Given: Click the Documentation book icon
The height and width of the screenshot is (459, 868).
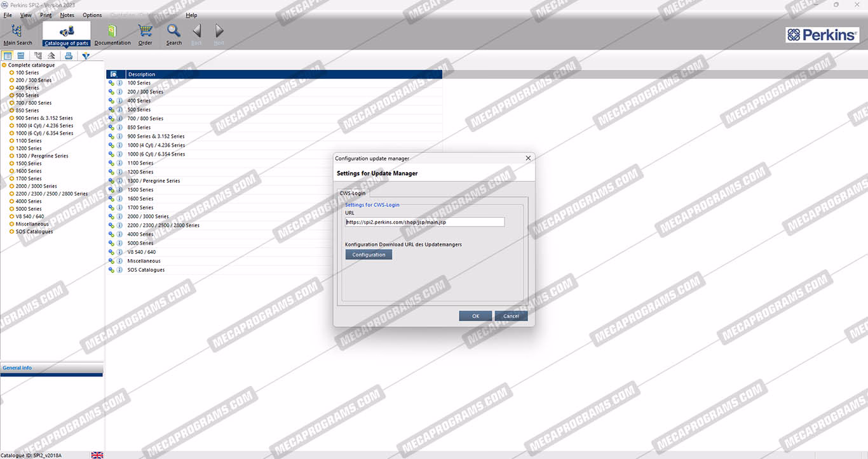Looking at the screenshot, I should (x=112, y=34).
